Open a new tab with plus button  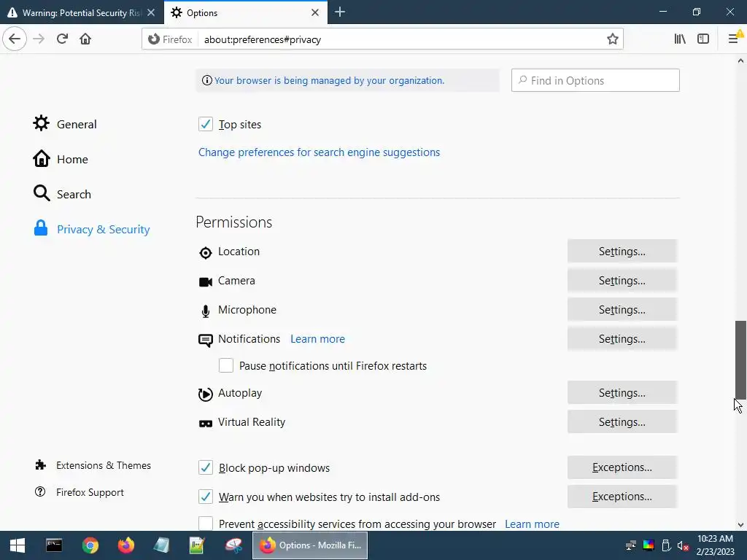coord(340,12)
